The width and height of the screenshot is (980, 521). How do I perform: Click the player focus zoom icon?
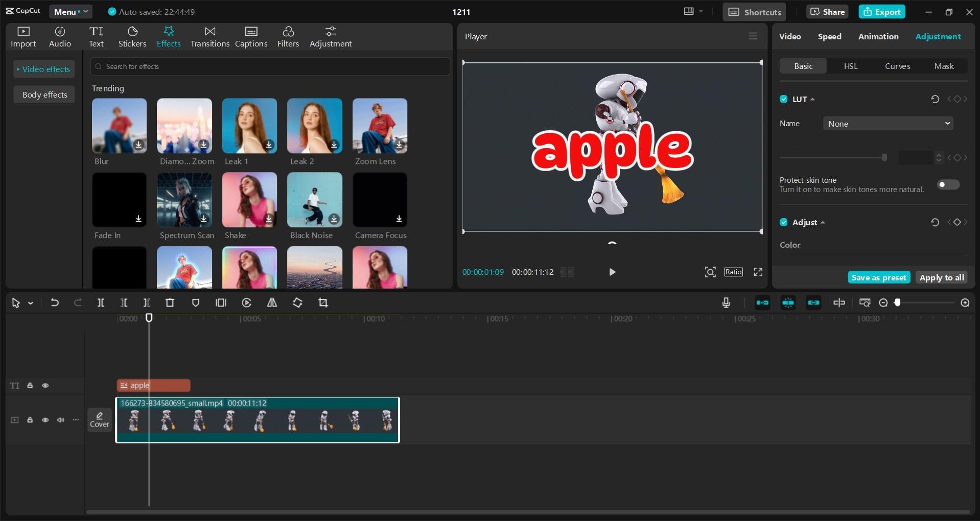(710, 272)
